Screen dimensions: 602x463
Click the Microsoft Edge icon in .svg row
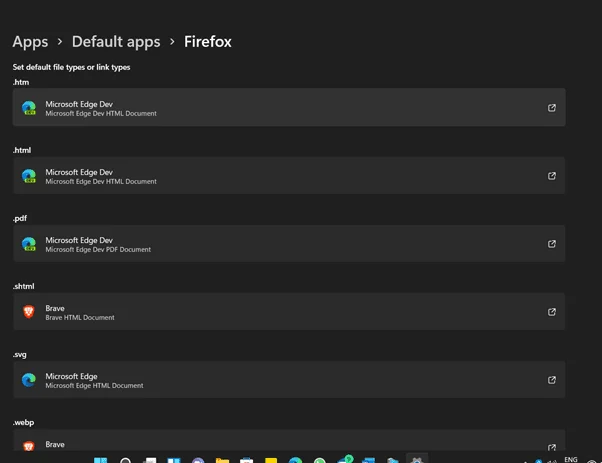coord(29,380)
